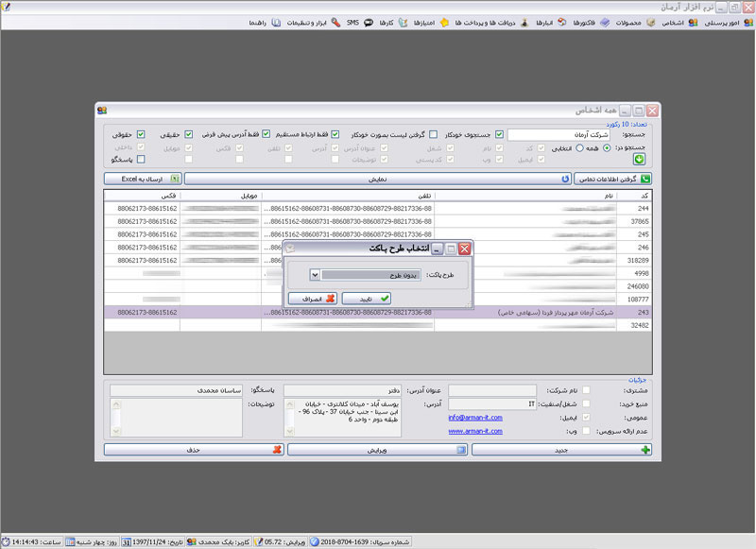756x549 pixels.
Task: Click the edit icon on ویرایش button
Action: (x=461, y=450)
